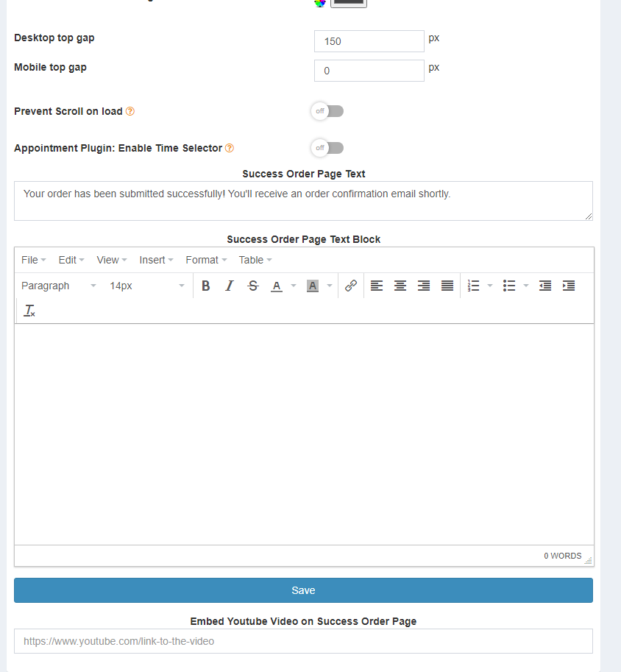
Task: Open the File menu
Action: (33, 260)
